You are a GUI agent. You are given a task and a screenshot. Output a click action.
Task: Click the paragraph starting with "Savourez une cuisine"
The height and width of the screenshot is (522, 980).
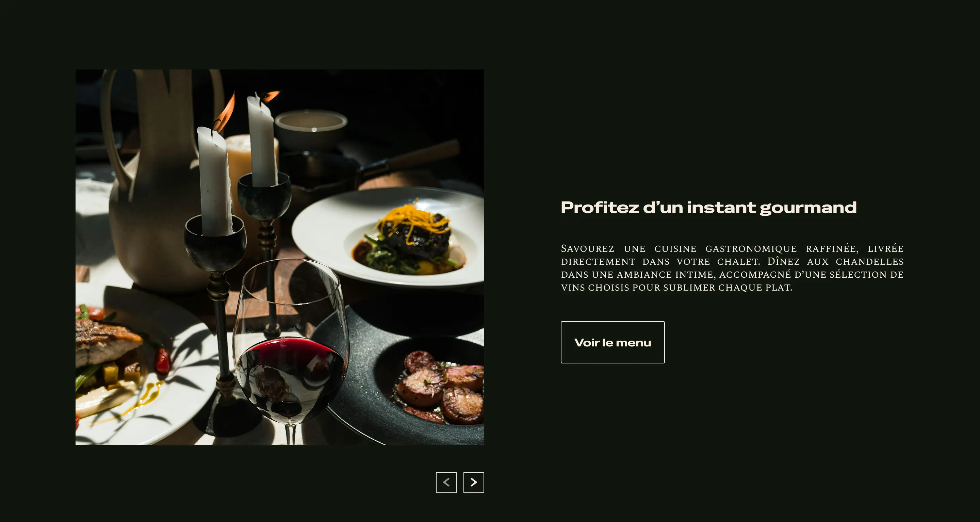(x=732, y=268)
